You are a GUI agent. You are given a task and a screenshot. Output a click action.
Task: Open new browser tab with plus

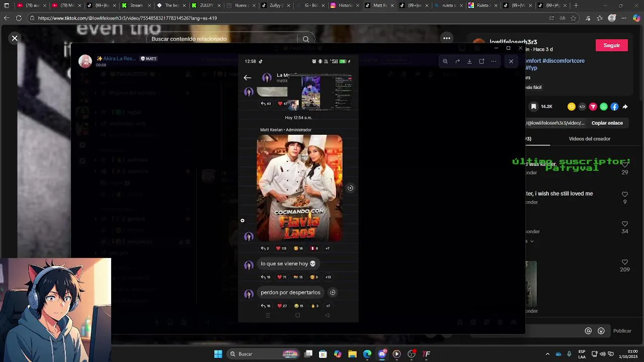[576, 6]
